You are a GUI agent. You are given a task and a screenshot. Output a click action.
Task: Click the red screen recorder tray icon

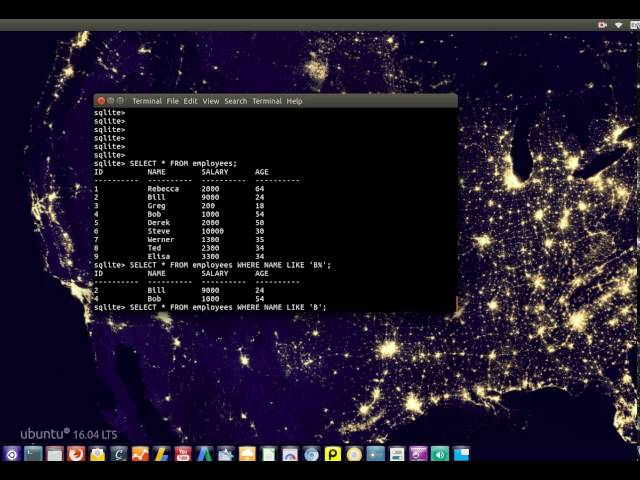coord(602,25)
